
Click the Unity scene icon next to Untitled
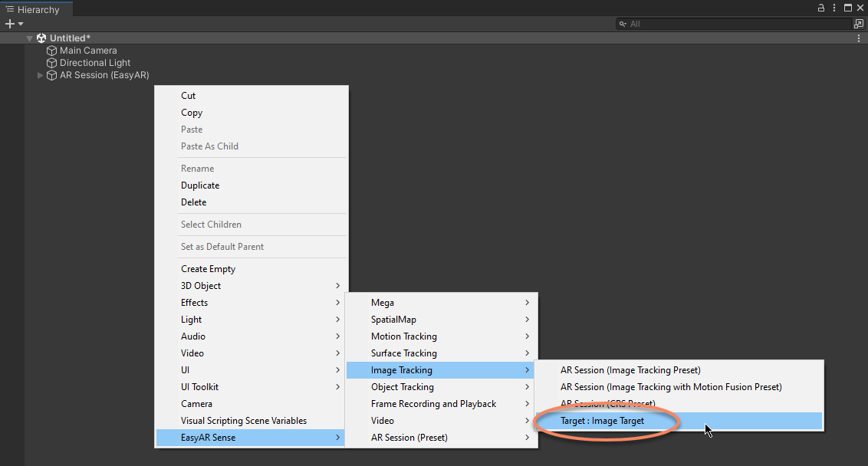(x=41, y=38)
